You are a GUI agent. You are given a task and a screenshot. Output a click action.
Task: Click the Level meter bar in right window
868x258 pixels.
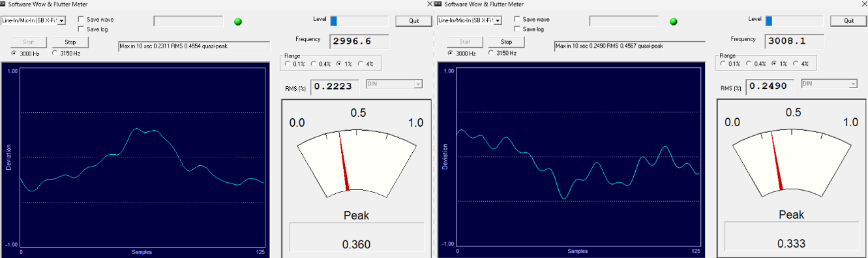pyautogui.click(x=794, y=21)
